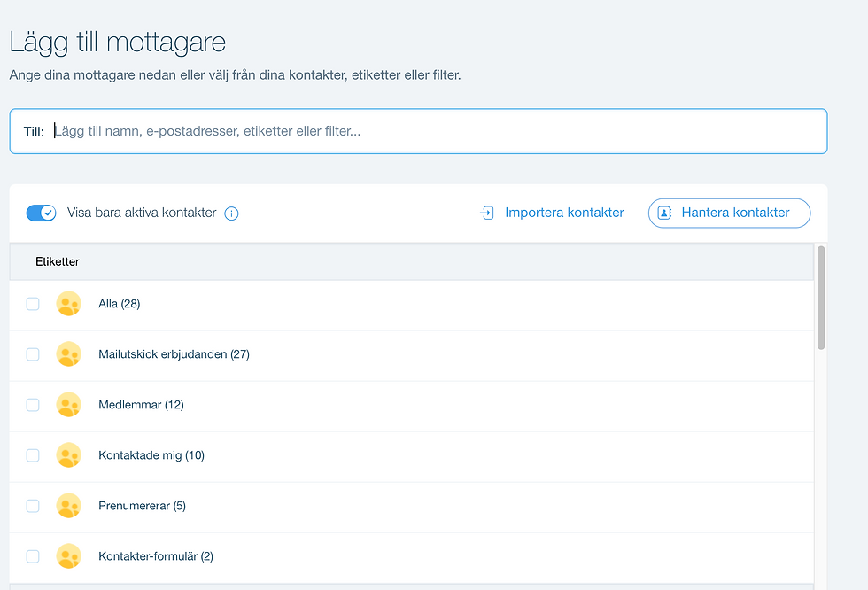Click the group avatar icon for Alla
Viewport: 868px width, 590px height.
(69, 303)
